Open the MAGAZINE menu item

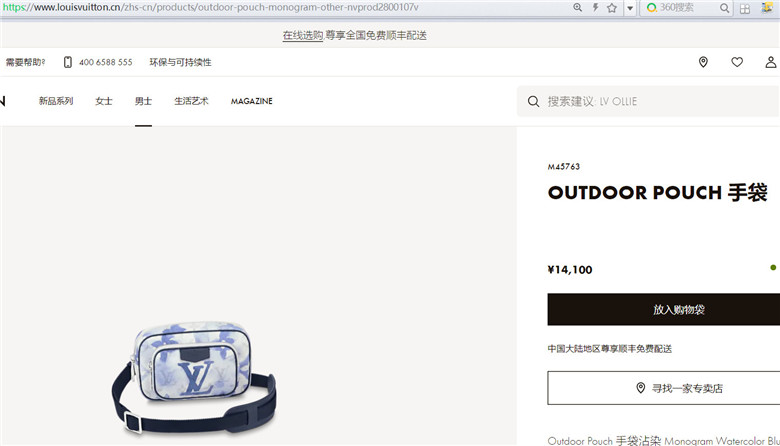(251, 101)
